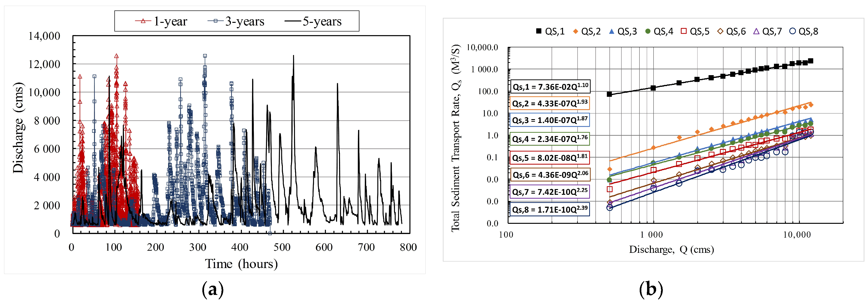
Task: Select the hollow red square QS,5 legend icon
Action: click(684, 31)
